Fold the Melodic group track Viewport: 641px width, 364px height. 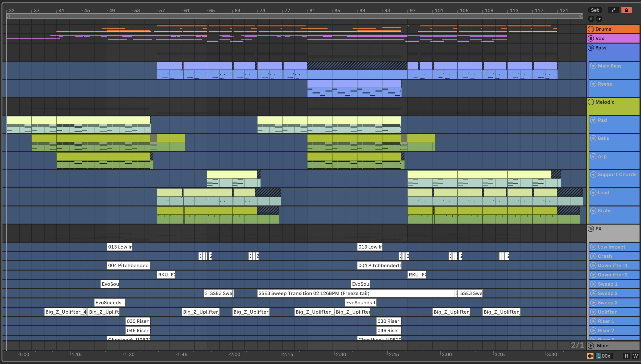coord(591,102)
